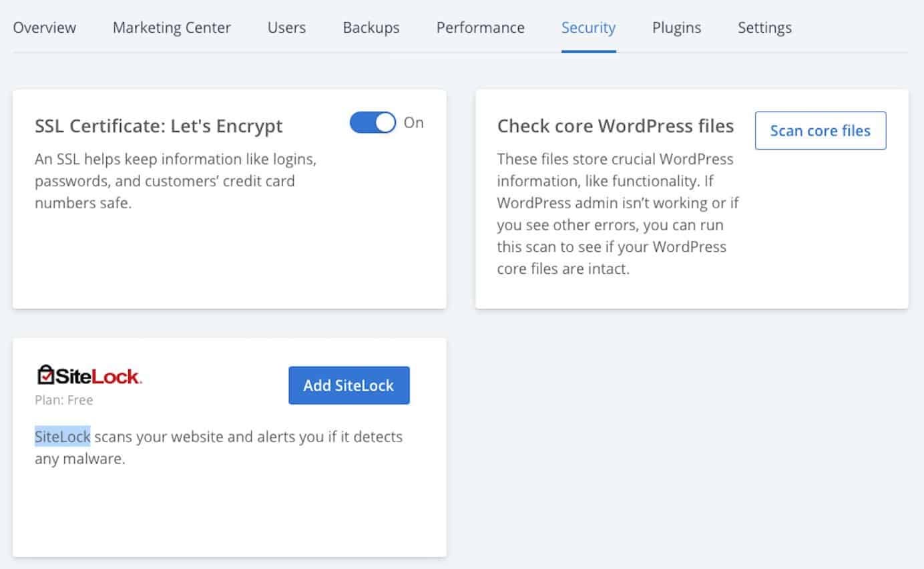
Task: Click the SiteLock malware scan description
Action: (219, 448)
